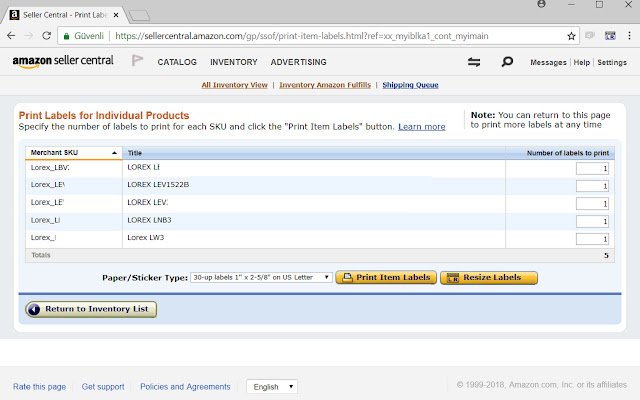Open the CATALOG menu
640x400 pixels.
click(x=177, y=62)
